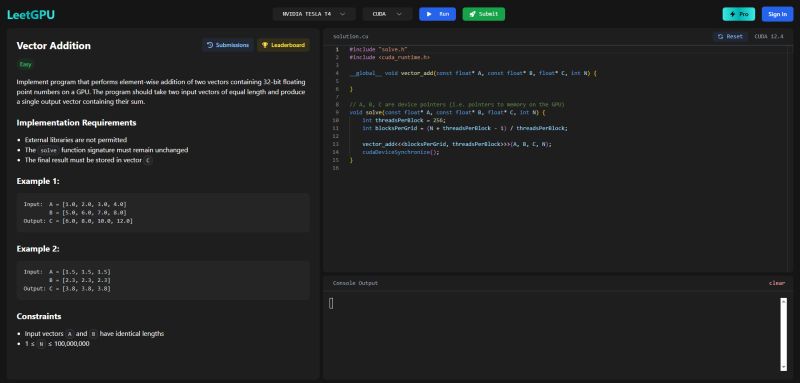Click inside the Console Output area
The image size is (800, 383).
[x=554, y=335]
